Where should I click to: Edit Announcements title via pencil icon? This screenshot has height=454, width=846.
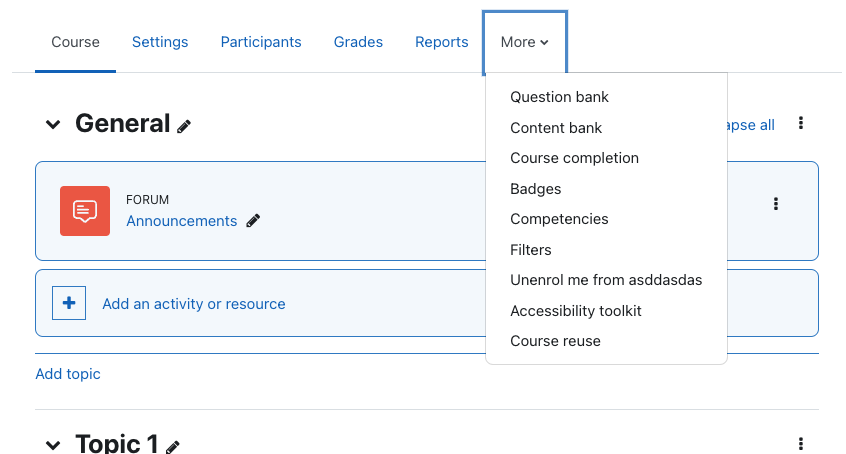(x=253, y=221)
